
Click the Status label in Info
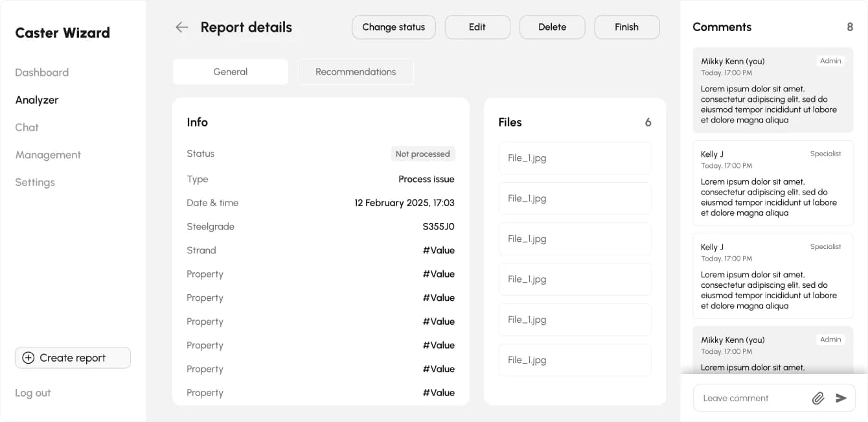[x=201, y=154]
